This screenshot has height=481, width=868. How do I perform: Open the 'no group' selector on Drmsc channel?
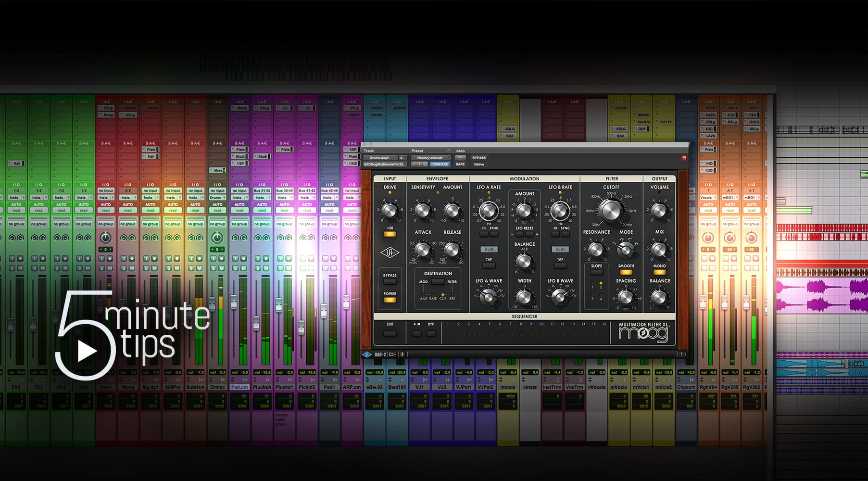(x=217, y=224)
